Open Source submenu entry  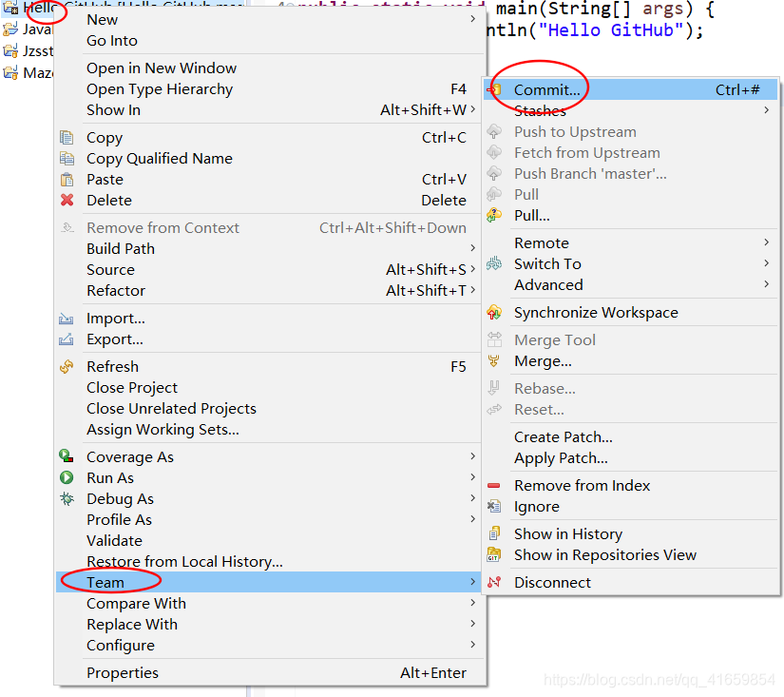pyautogui.click(x=268, y=270)
